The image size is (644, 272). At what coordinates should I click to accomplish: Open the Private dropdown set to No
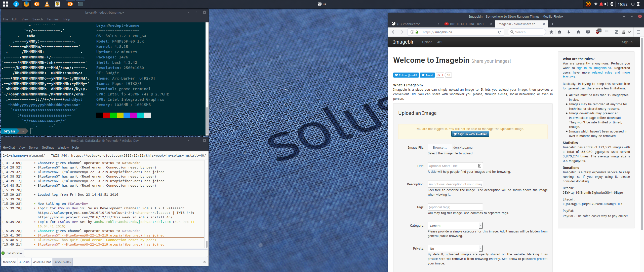point(455,249)
